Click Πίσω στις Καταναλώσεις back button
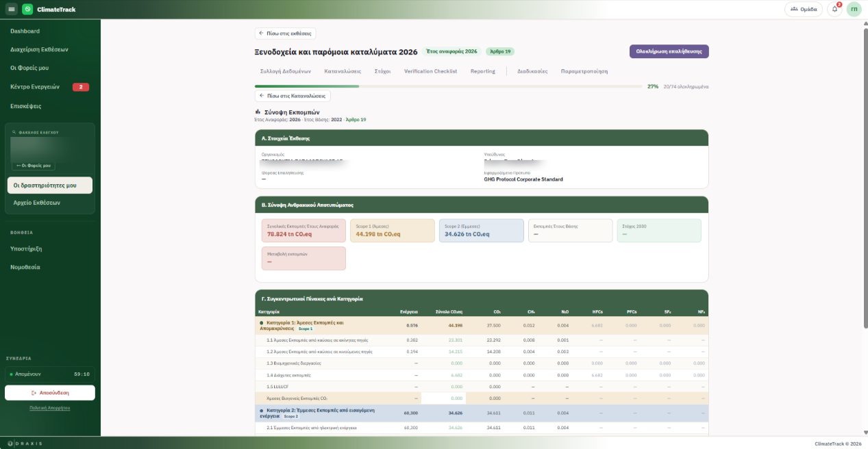Viewport: 868px width, 449px height. tap(293, 96)
